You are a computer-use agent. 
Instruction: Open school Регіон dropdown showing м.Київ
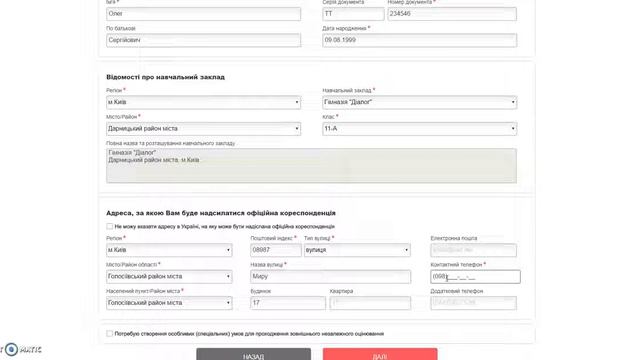click(203, 102)
